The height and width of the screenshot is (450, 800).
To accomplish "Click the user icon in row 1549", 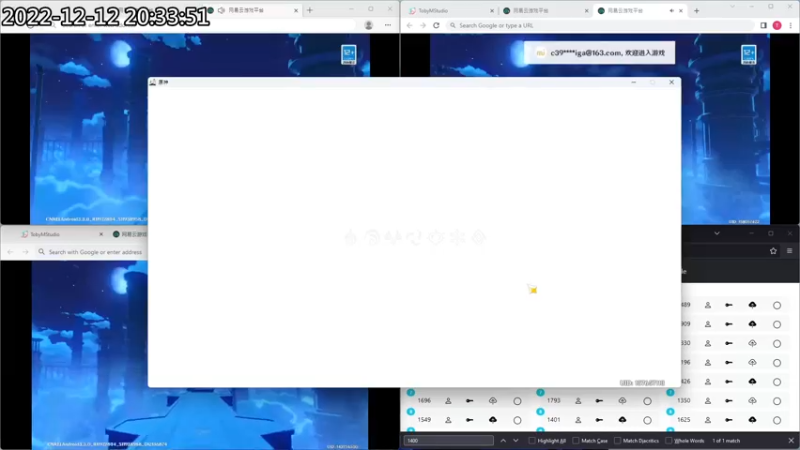I will coord(448,420).
